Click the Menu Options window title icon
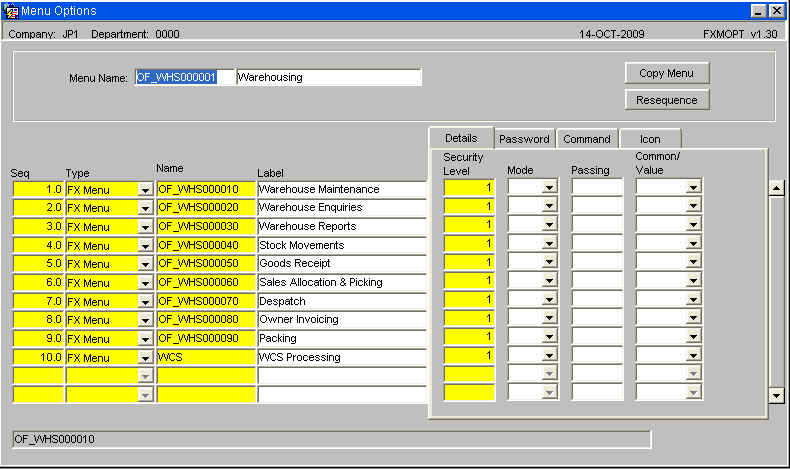Screen dimensions: 790x469 11,11
